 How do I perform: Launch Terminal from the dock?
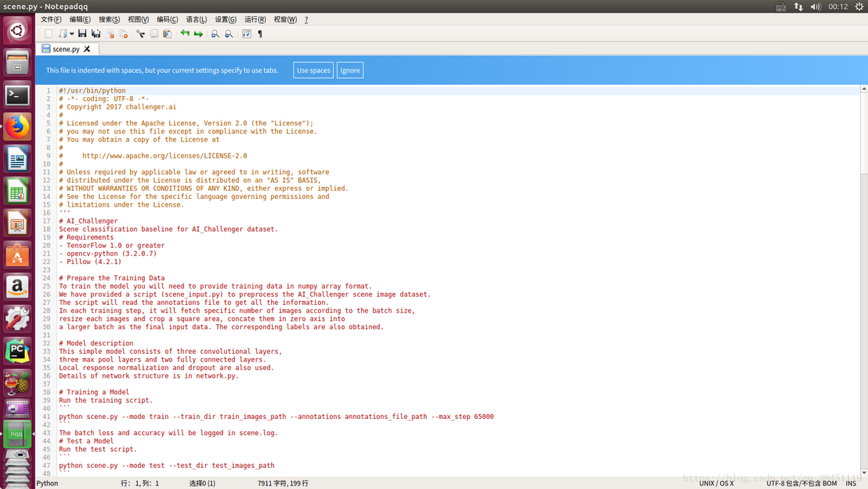tap(17, 95)
